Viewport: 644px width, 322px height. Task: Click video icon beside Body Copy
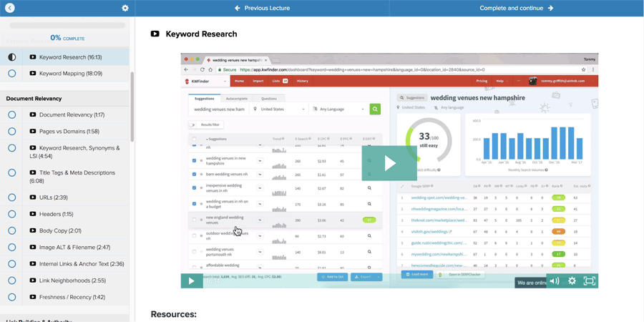33,231
